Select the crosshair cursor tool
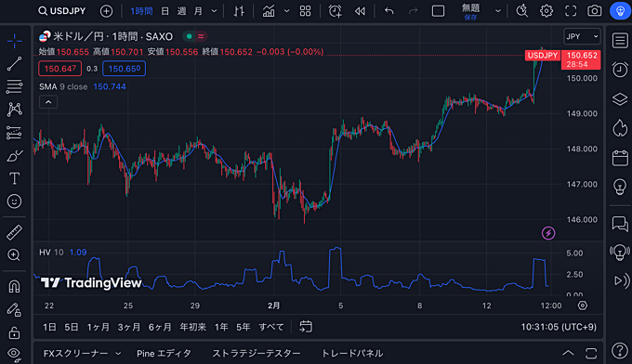 (x=15, y=41)
